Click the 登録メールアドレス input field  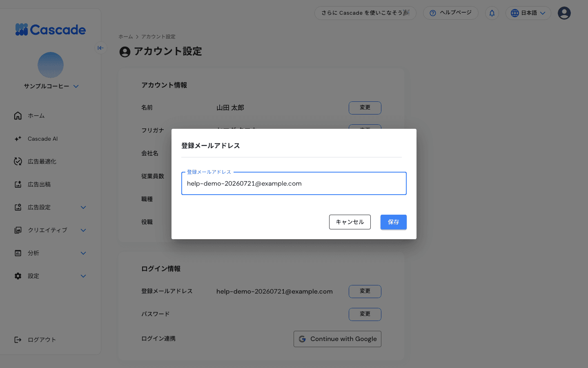[294, 184]
